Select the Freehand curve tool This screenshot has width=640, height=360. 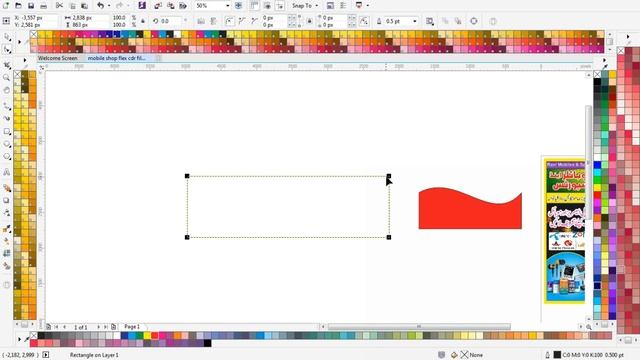pyautogui.click(x=7, y=106)
